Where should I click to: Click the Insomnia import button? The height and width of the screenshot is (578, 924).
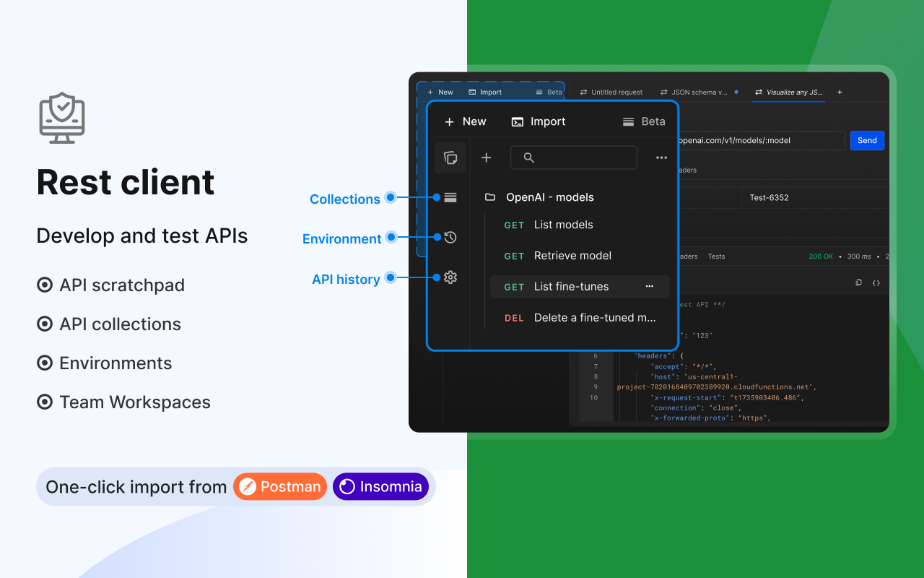(x=380, y=486)
